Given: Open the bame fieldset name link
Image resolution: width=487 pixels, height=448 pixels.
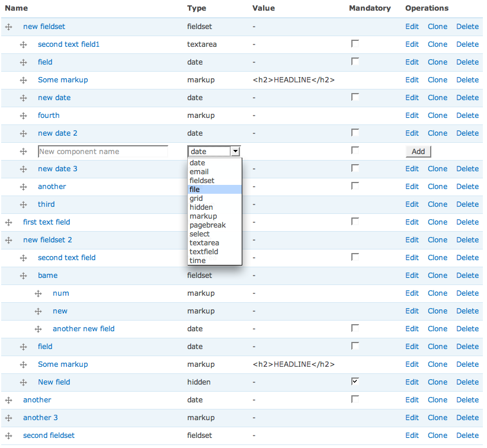Looking at the screenshot, I should (47, 276).
